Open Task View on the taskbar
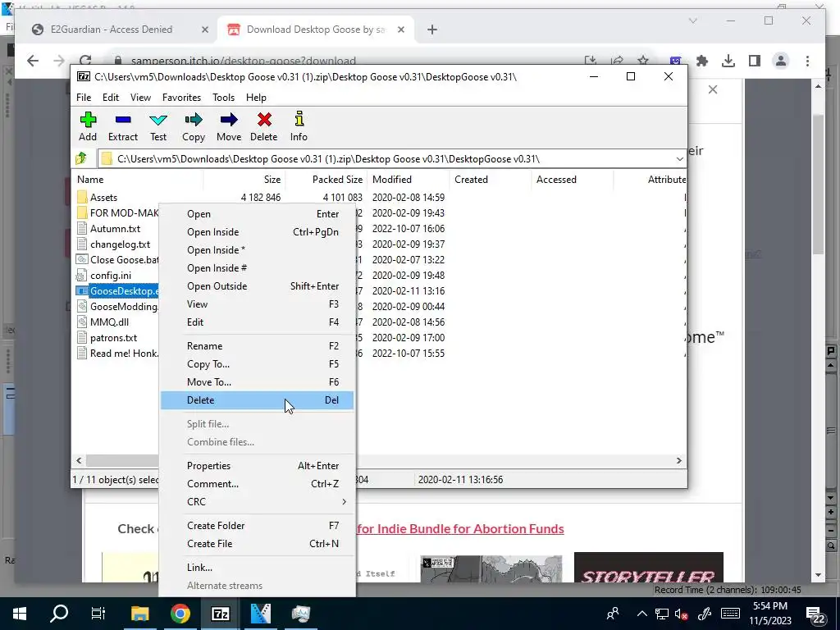This screenshot has width=840, height=630. click(x=98, y=614)
